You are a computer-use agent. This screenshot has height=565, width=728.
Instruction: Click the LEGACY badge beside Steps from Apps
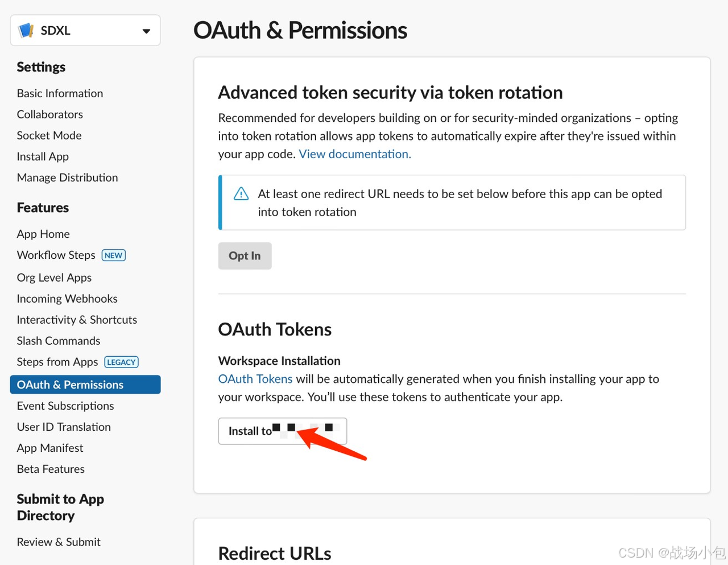click(122, 362)
